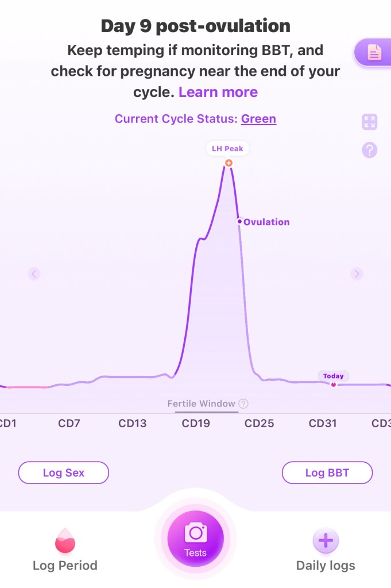Tap the CD19 axis label
391x588 pixels.
click(x=196, y=424)
